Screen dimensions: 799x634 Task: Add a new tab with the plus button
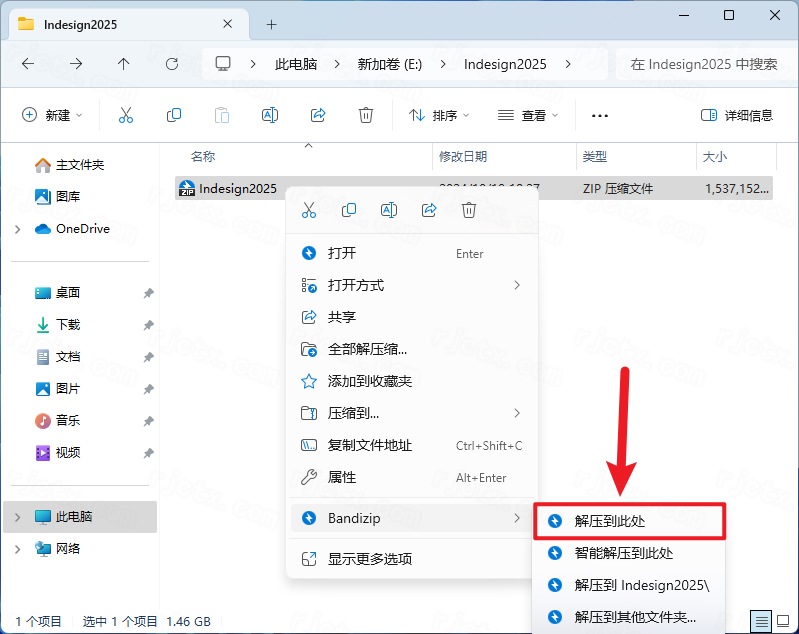pyautogui.click(x=272, y=24)
